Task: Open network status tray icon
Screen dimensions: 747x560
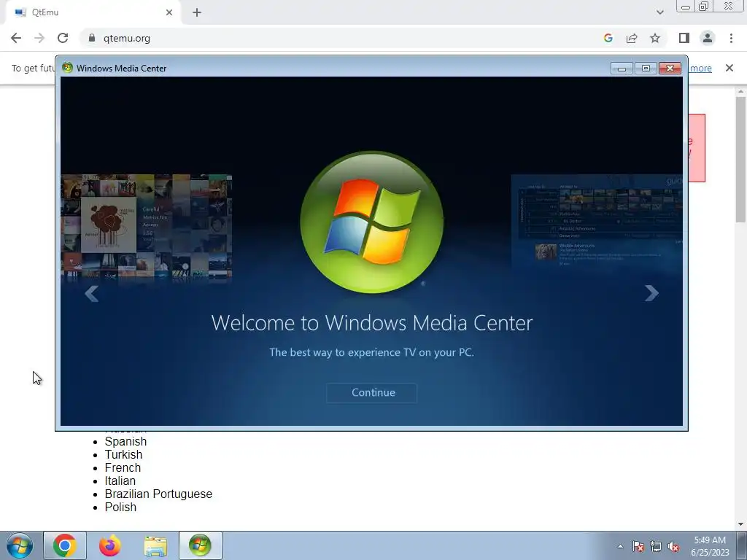Action: click(x=656, y=547)
